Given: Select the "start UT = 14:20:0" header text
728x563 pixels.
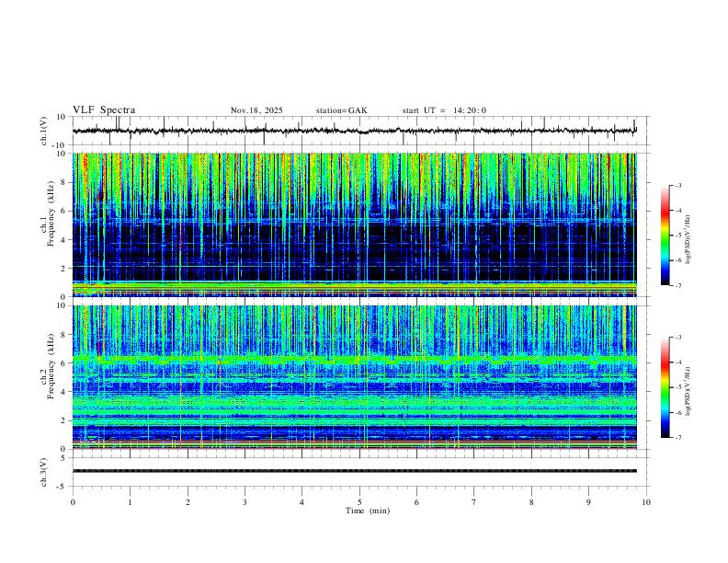Looking at the screenshot, I should (444, 110).
